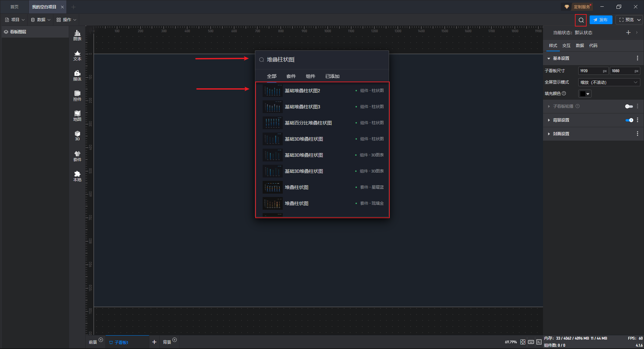
Task: Open a new tab with the plus icon
Action: (x=73, y=7)
